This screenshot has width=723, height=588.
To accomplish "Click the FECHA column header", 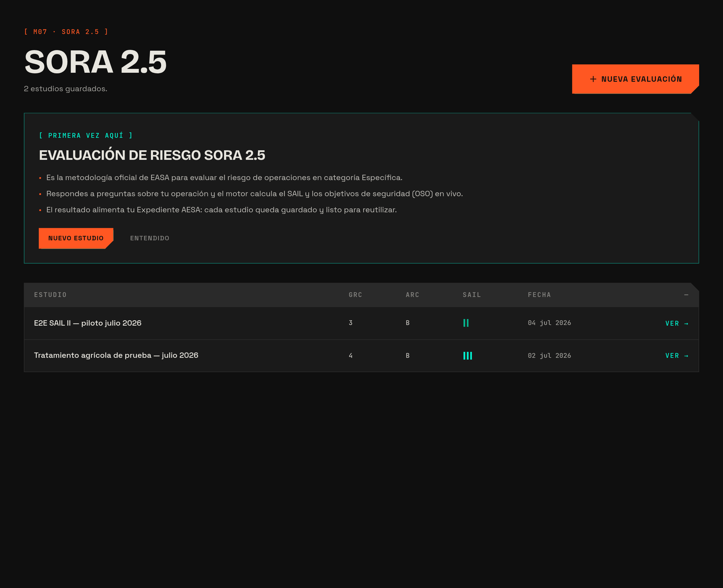I will (539, 295).
